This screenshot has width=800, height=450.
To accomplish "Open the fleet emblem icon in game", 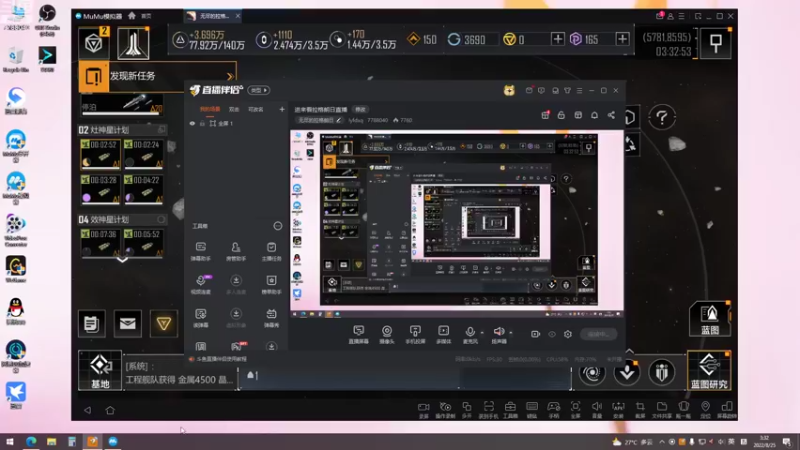I will point(133,43).
